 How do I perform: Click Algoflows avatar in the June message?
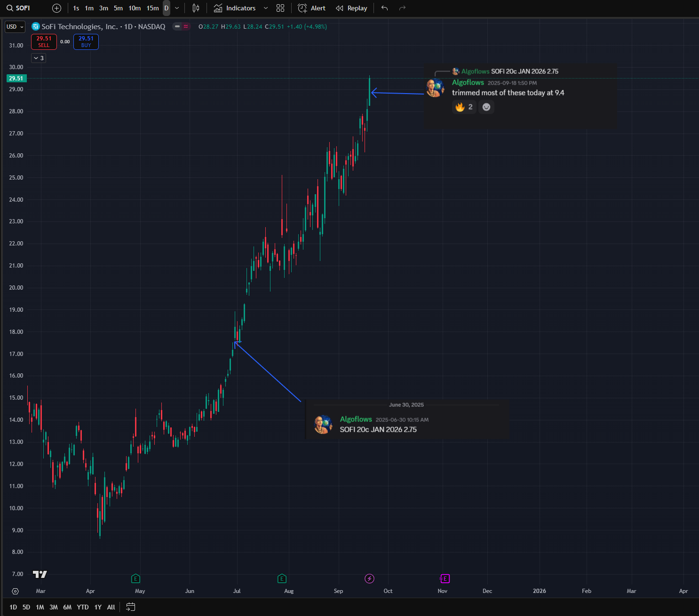click(x=323, y=425)
